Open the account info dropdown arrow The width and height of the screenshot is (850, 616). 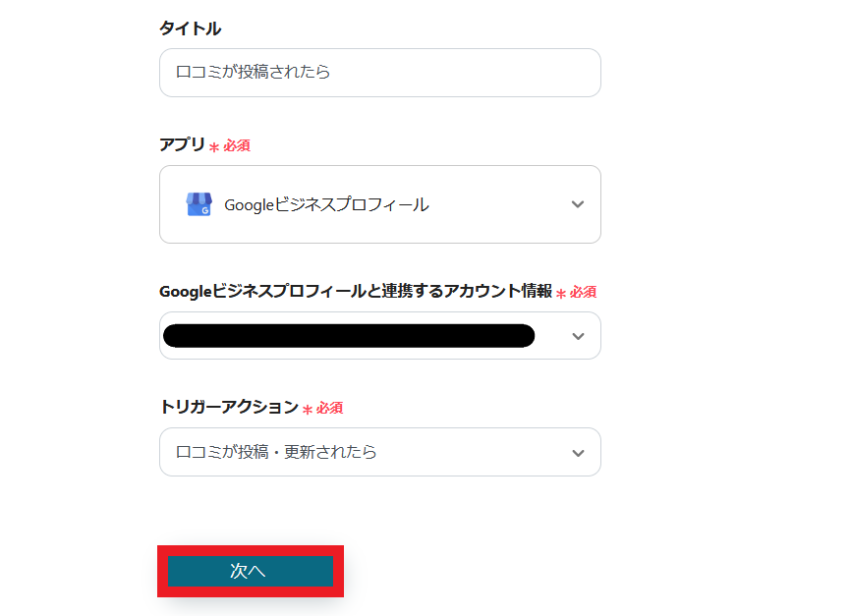(578, 336)
